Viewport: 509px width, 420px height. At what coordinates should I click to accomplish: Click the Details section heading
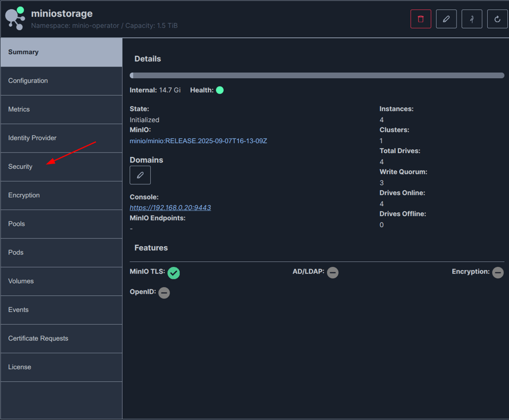click(x=148, y=59)
